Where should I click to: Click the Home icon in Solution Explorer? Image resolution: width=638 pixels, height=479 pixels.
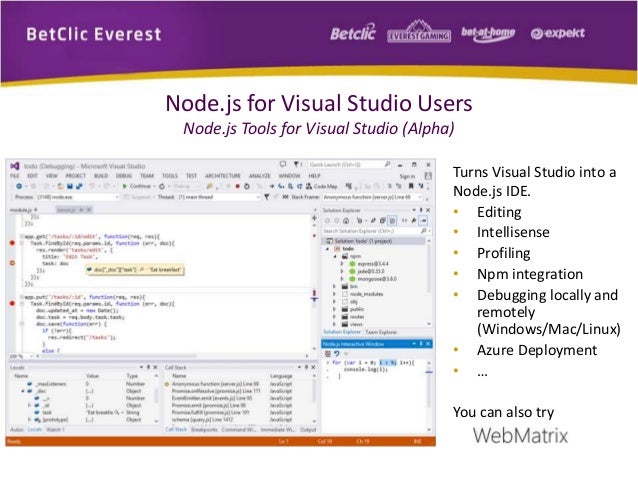[346, 221]
